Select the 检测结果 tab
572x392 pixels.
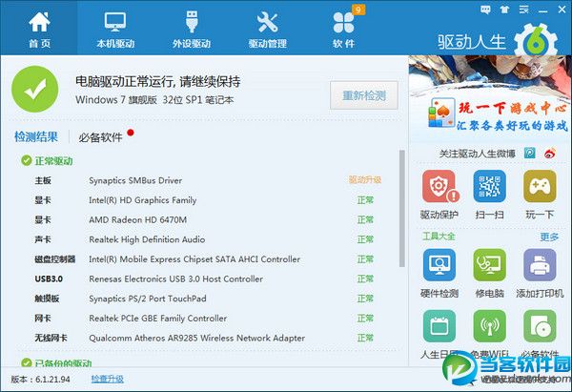click(x=36, y=137)
